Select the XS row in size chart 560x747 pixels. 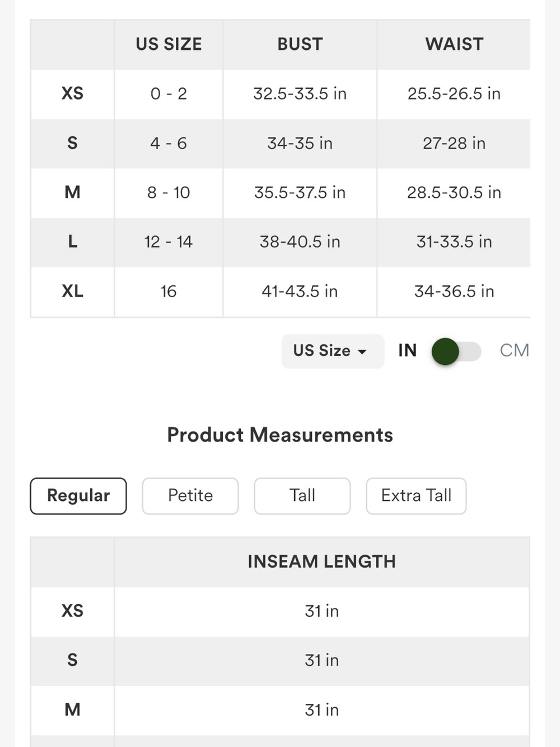[x=280, y=94]
